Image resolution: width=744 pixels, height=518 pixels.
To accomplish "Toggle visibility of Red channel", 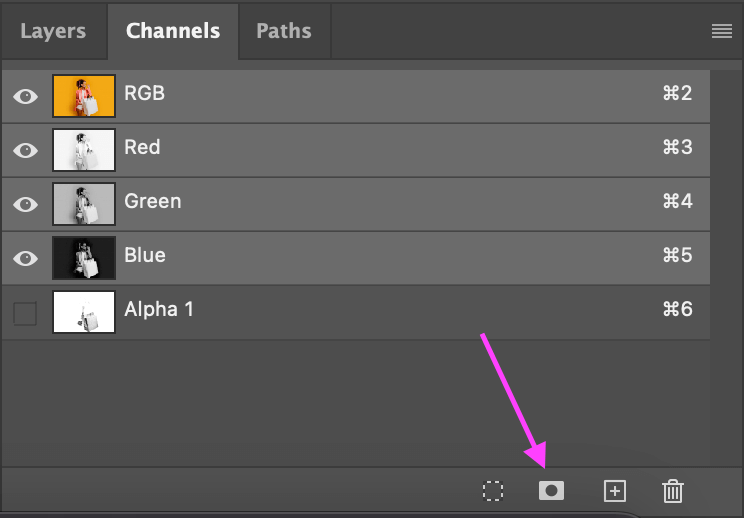I will (25, 150).
